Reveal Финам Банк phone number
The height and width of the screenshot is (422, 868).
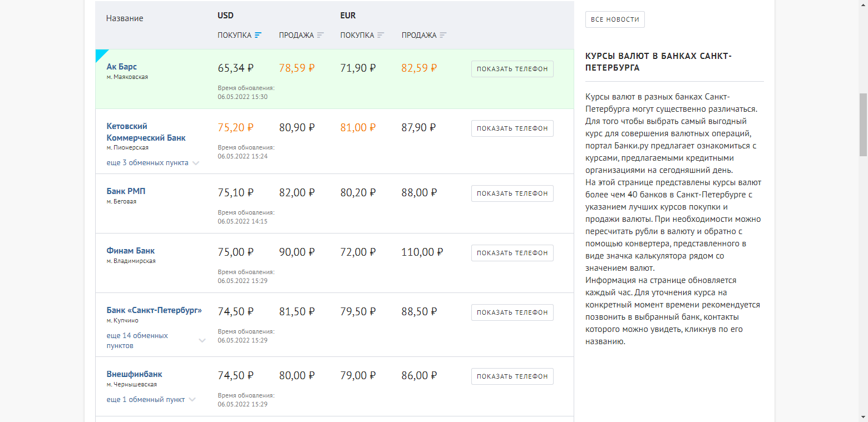[512, 253]
